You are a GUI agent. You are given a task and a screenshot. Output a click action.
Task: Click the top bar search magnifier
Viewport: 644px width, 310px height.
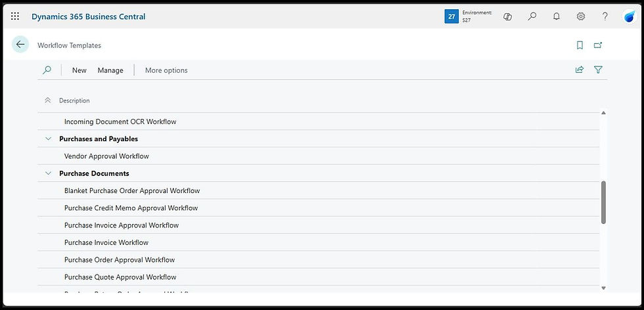532,16
